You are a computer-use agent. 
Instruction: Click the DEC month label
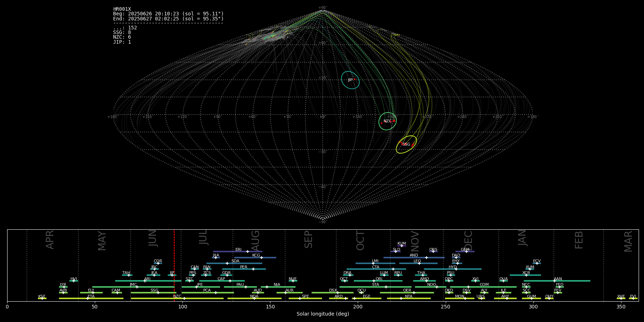[468, 240]
